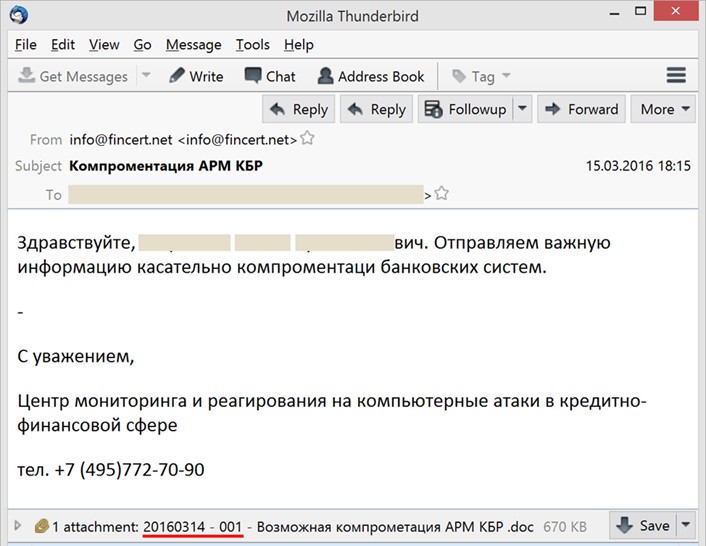Image resolution: width=706 pixels, height=546 pixels.
Task: Forward this message
Action: click(x=581, y=109)
